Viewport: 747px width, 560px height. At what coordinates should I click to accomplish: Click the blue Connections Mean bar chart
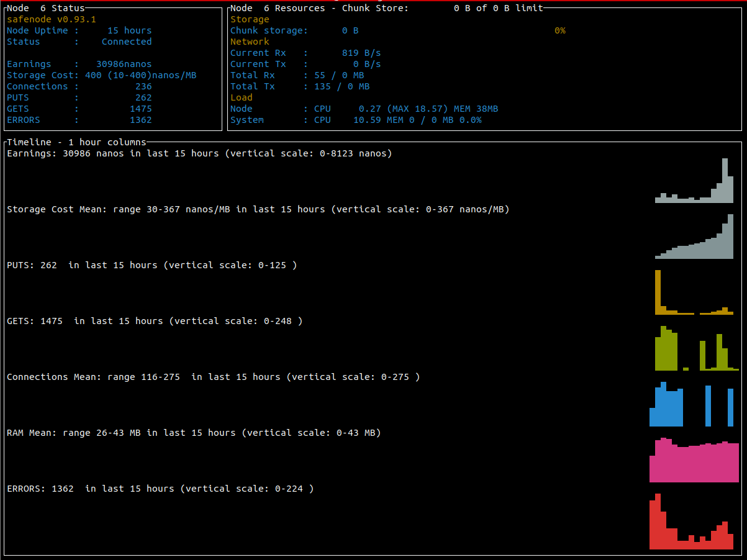(692, 404)
